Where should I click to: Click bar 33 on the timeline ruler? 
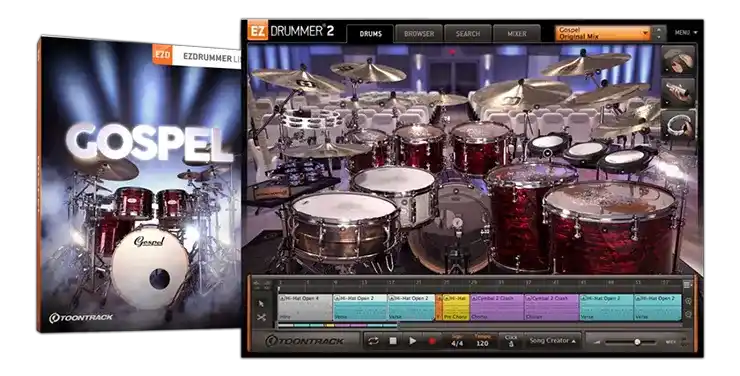click(501, 283)
